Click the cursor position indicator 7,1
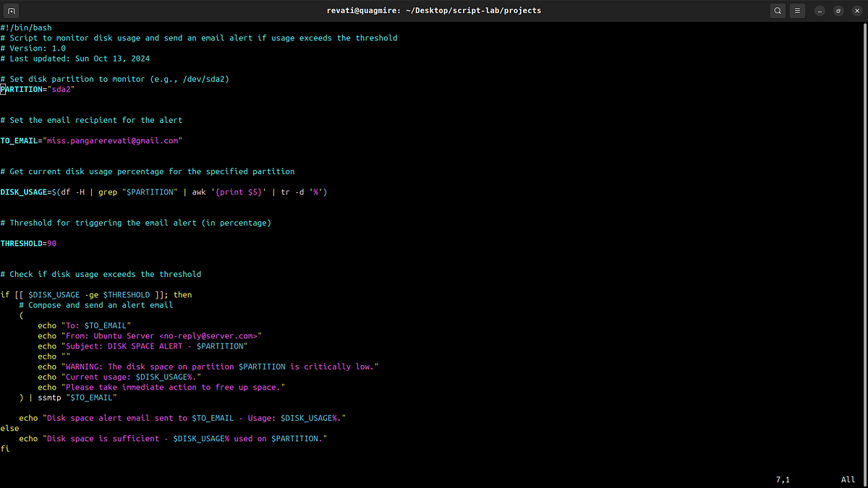This screenshot has height=488, width=868. [x=783, y=479]
